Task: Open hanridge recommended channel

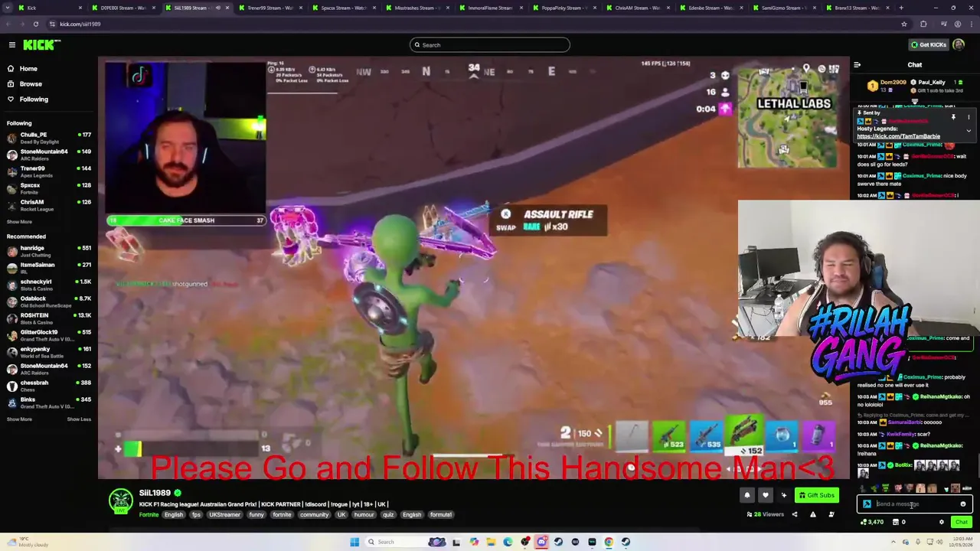Action: (49, 251)
